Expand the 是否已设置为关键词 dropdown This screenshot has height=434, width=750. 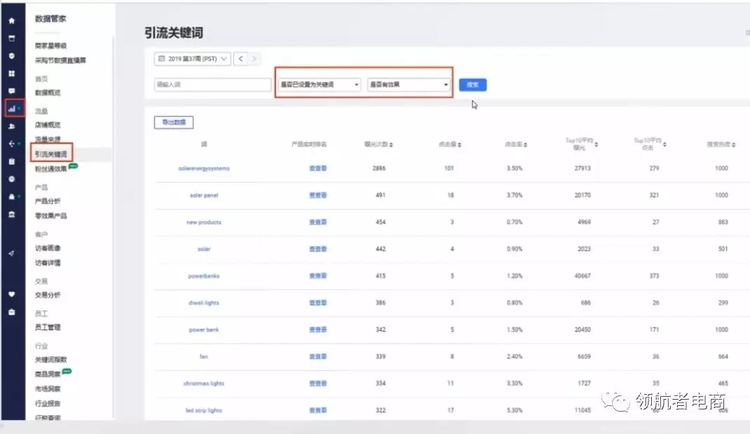click(317, 85)
